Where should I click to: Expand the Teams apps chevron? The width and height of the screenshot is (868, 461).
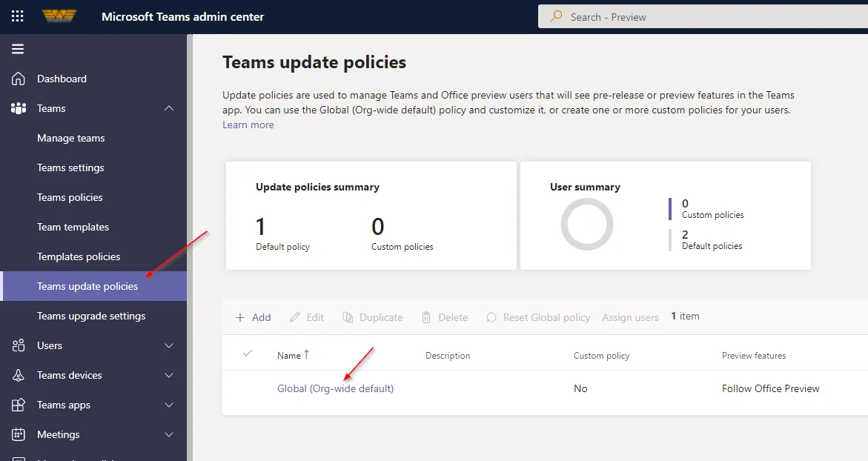169,405
